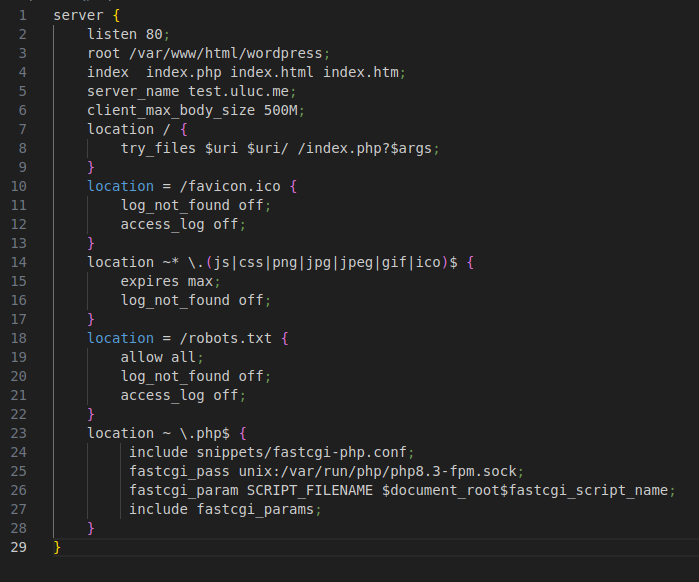The width and height of the screenshot is (699, 582).
Task: Click blue 'location' keyword on line 18
Action: (x=120, y=339)
